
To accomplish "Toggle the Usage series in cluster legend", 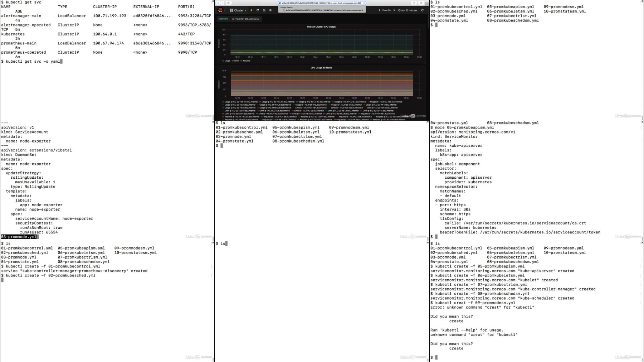I will tap(226, 61).
